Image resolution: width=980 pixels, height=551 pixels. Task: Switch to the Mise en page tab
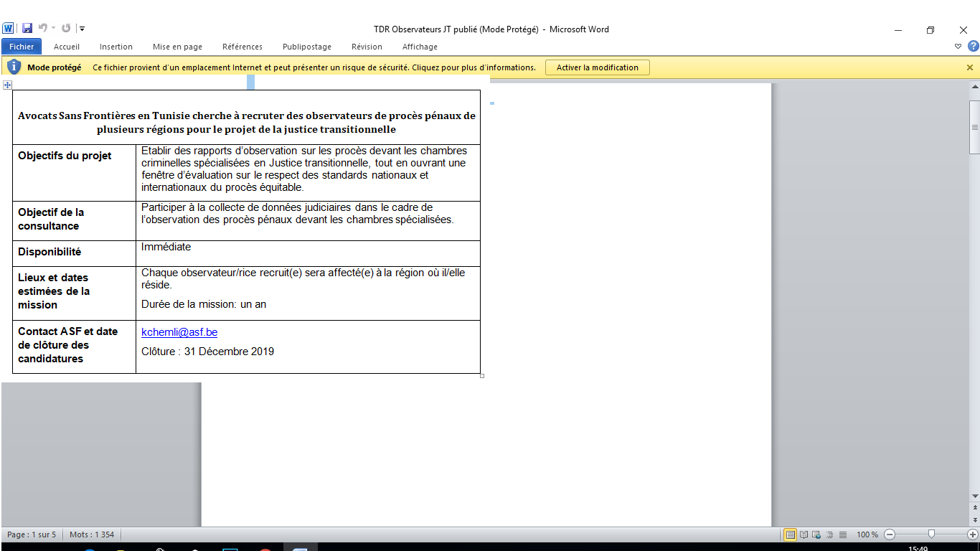pos(177,47)
